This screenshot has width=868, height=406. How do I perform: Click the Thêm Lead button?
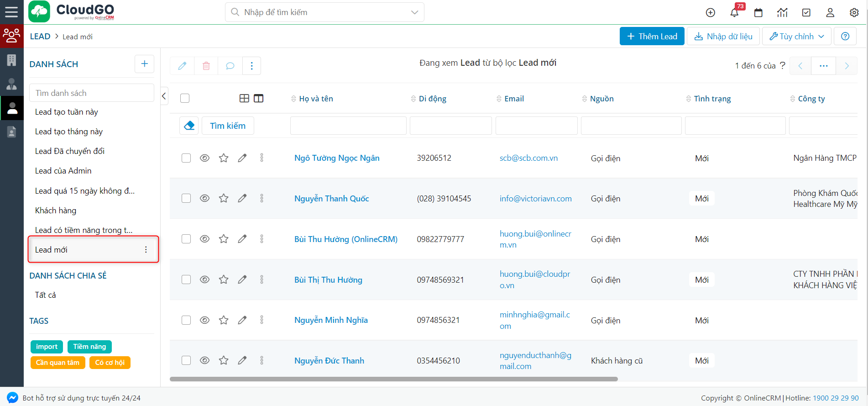click(652, 37)
